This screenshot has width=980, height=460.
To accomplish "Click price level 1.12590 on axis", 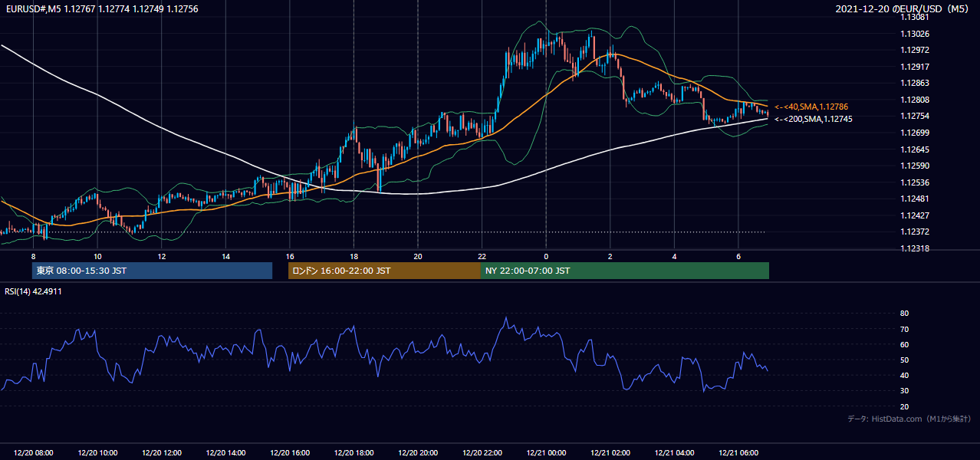I will [915, 166].
